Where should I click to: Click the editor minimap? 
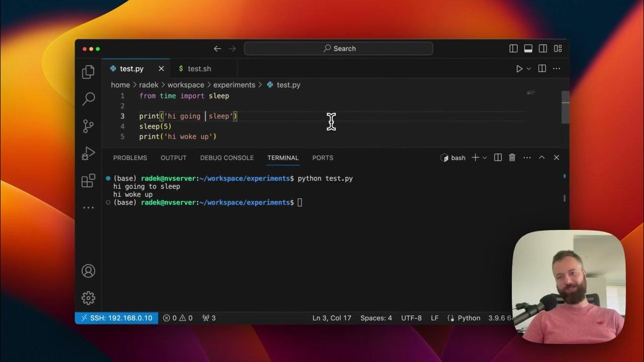pos(531,93)
